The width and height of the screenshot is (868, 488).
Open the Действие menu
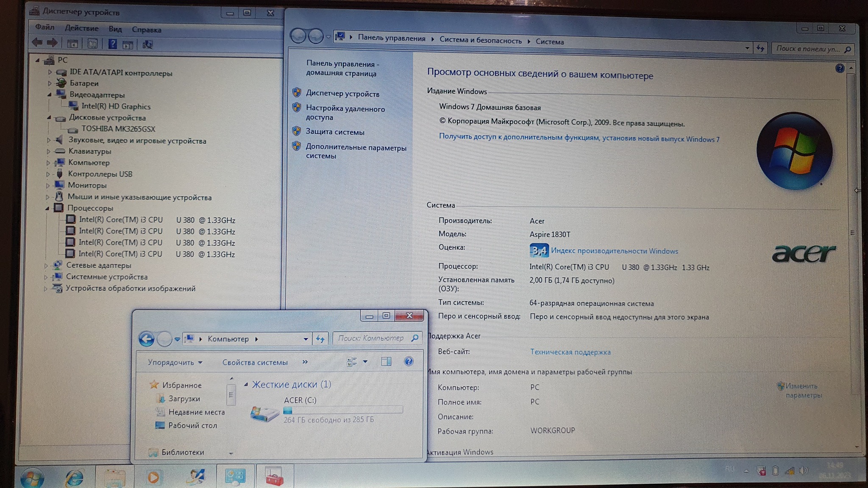coord(81,28)
